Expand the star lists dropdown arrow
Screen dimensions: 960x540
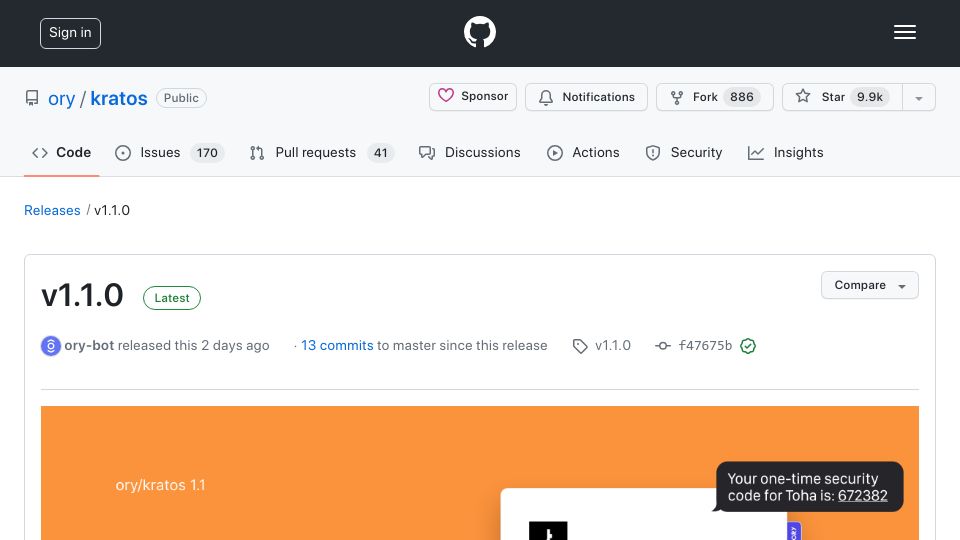coord(918,98)
